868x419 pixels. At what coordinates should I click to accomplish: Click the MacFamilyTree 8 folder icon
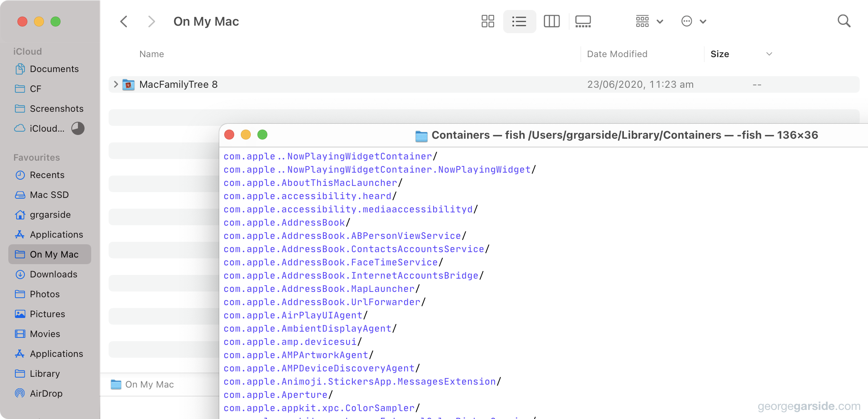(x=129, y=85)
